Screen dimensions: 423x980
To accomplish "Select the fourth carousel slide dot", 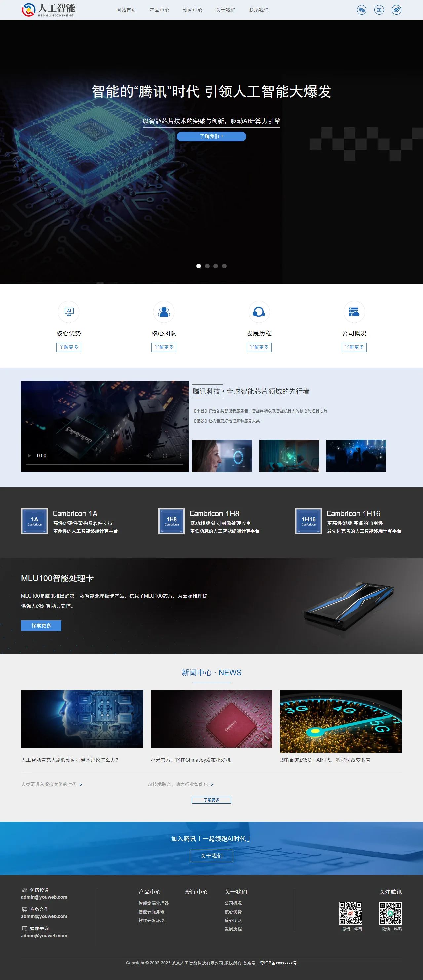I will tap(225, 266).
